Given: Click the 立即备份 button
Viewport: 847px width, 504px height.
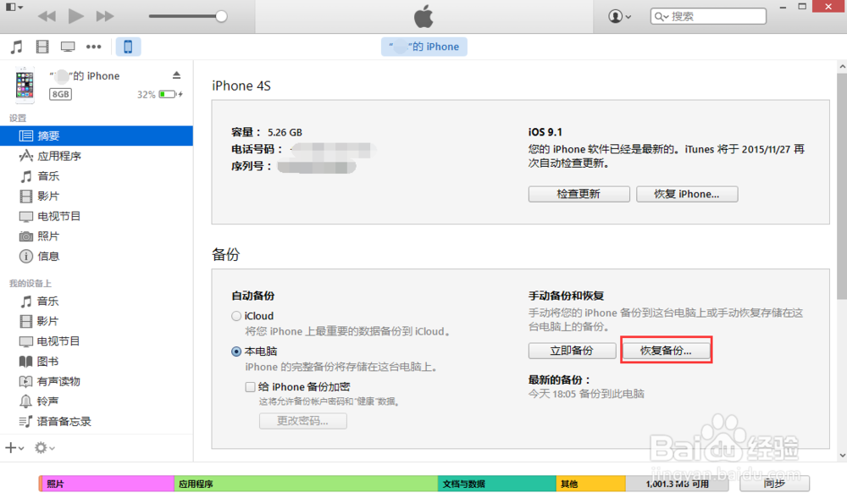Looking at the screenshot, I should pos(572,351).
